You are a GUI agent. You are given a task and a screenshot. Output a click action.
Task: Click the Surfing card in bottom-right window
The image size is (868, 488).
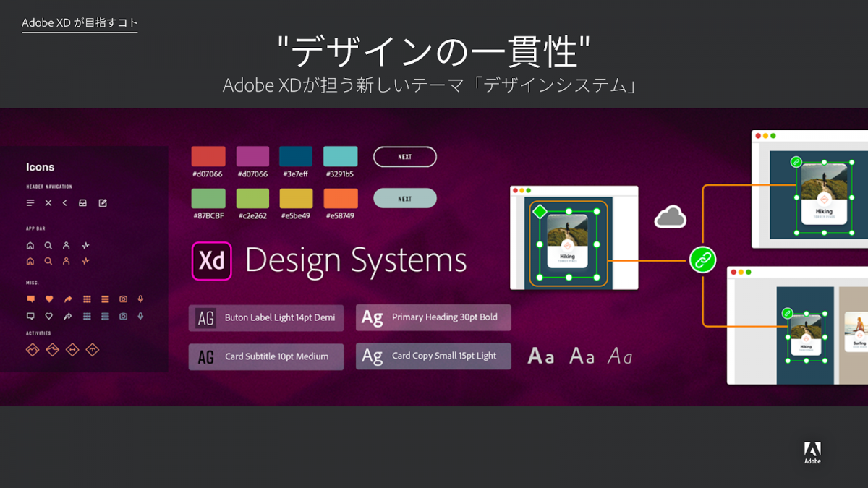[858, 333]
